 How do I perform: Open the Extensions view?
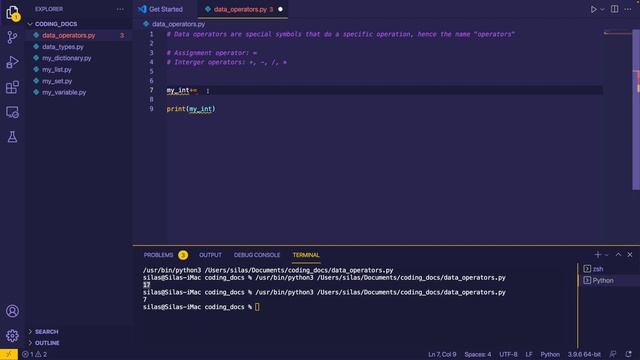point(12,87)
